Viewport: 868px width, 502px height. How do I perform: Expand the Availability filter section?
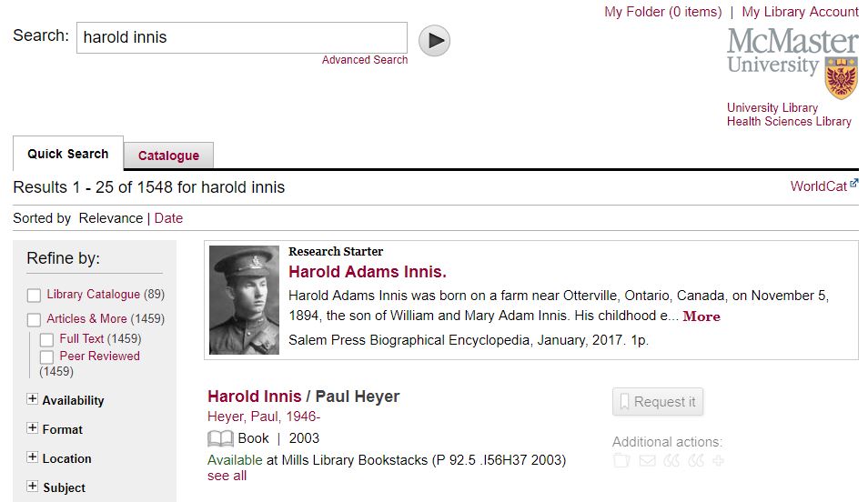33,399
